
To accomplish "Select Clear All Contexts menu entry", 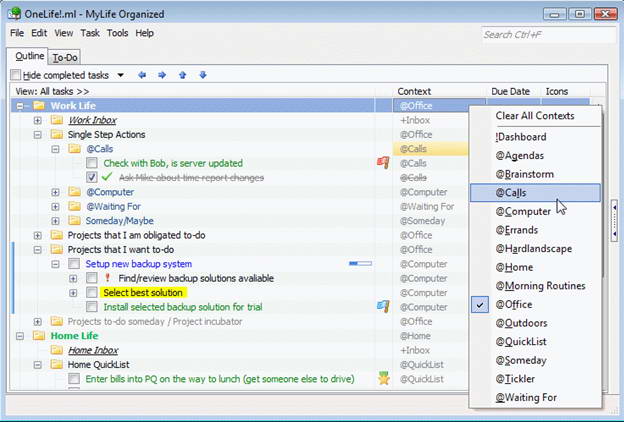I will click(x=535, y=116).
